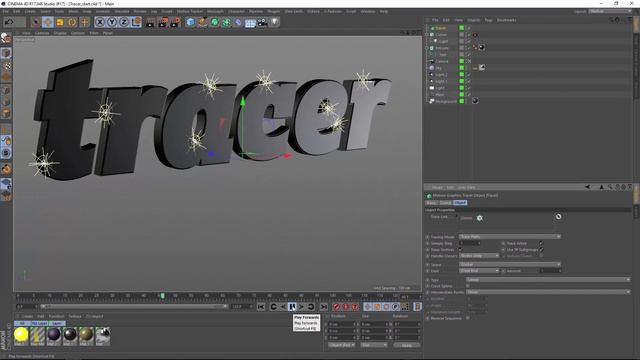Open Tracing Mode dropdown
Viewport: 640px width, 360px height.
(509, 237)
